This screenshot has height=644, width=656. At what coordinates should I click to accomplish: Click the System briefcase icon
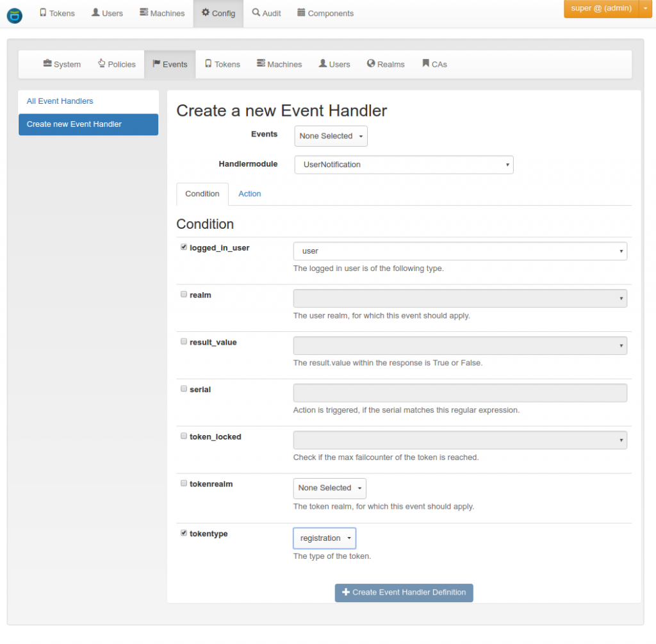[47, 63]
